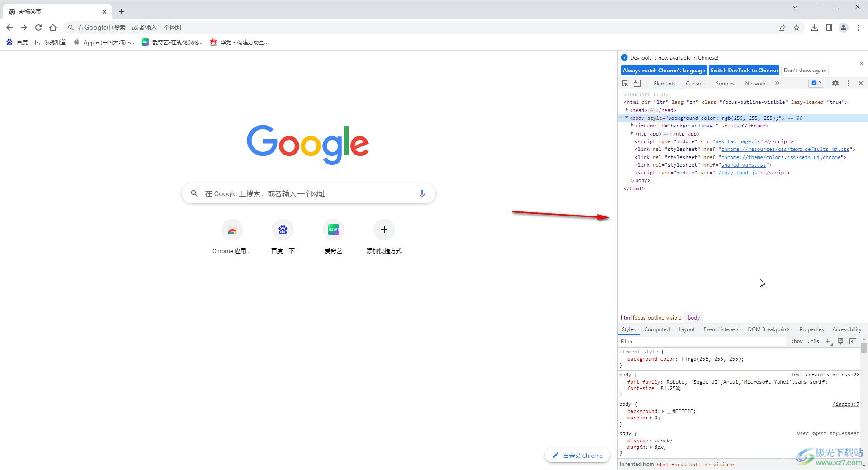Viewport: 868px width, 470px height.
Task: Expand the head element node
Action: [627, 110]
